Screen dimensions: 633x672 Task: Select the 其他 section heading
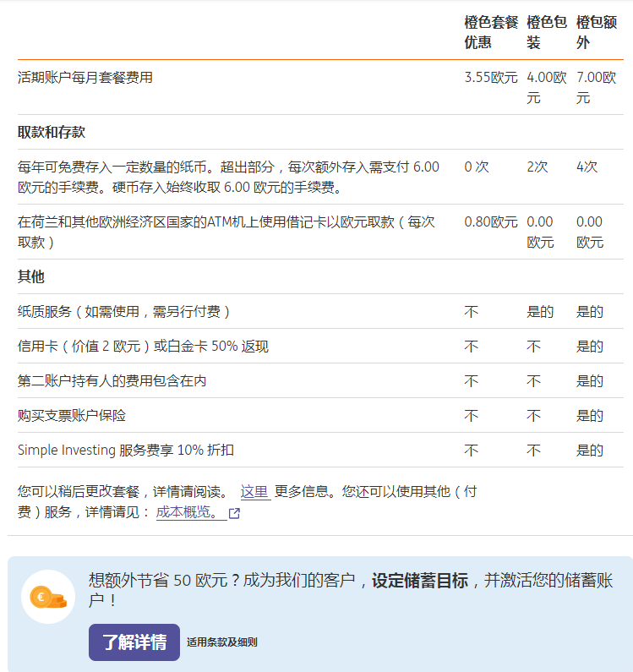click(x=31, y=277)
